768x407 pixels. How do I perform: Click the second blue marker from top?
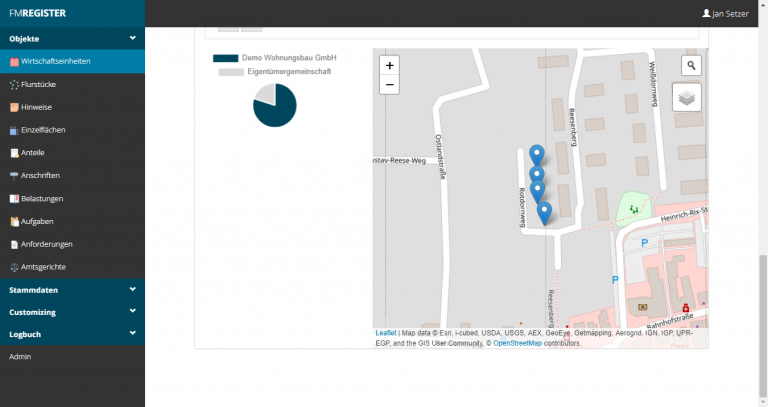537,173
